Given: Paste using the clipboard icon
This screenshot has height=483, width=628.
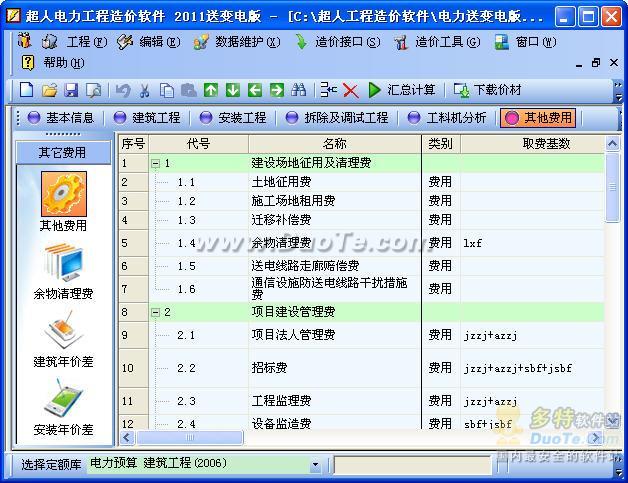Looking at the screenshot, I should tap(189, 90).
